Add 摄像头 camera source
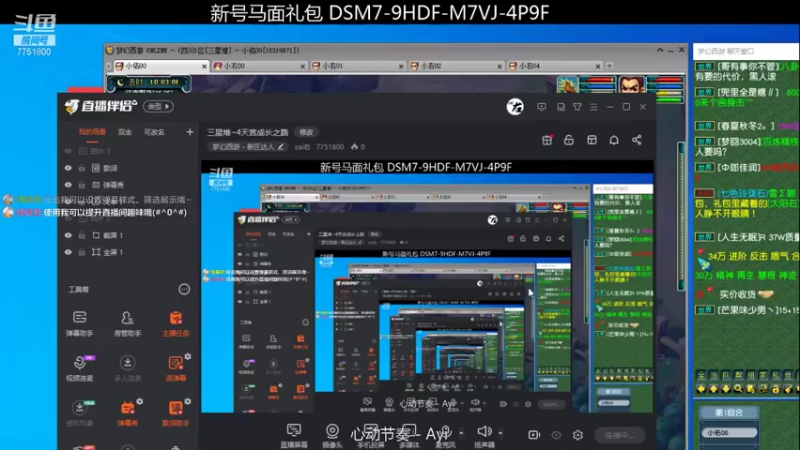Screen dimensions: 800x450 click(332, 435)
